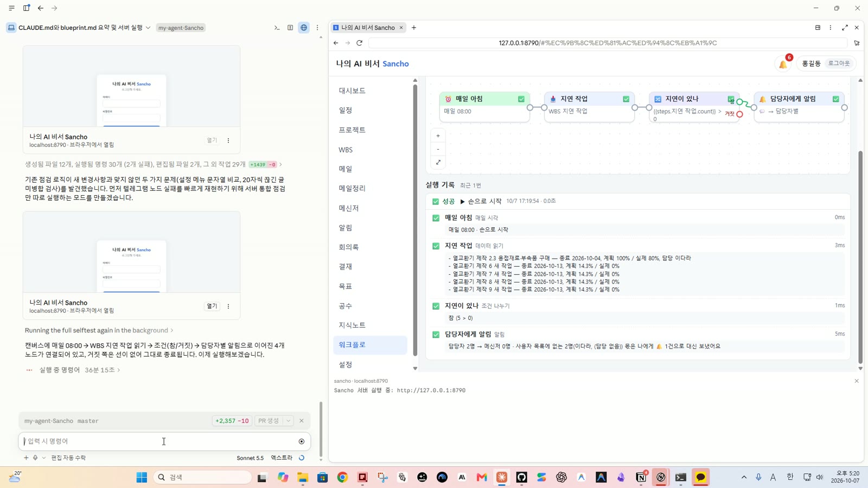The height and width of the screenshot is (488, 868).
Task: Open the '편집 자동 수락' mode selector
Action: (x=68, y=458)
